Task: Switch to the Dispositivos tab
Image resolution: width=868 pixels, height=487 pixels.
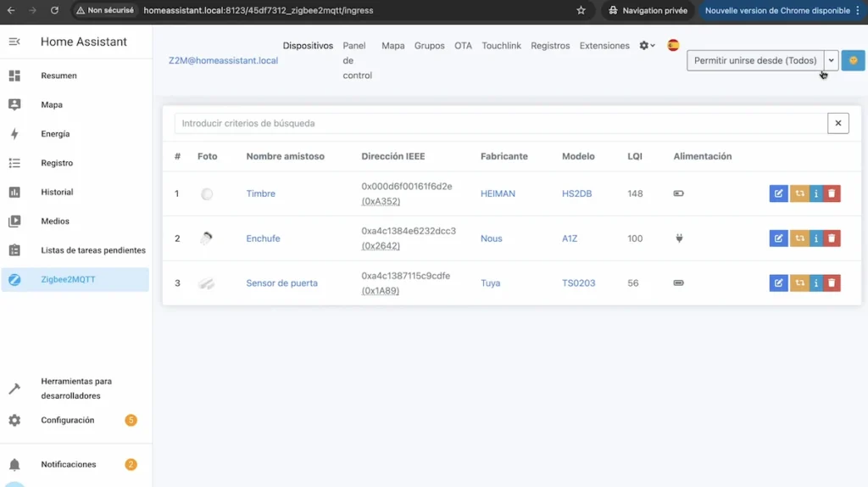Action: coord(308,46)
